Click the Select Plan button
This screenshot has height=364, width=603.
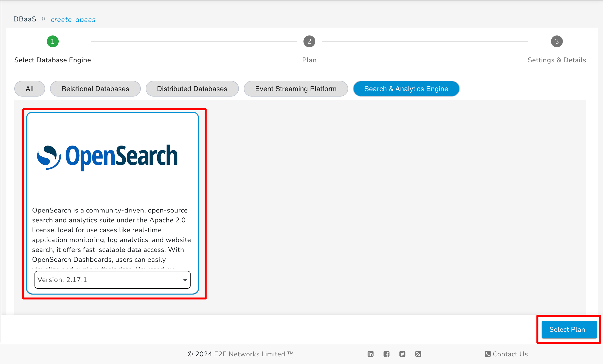click(x=569, y=329)
